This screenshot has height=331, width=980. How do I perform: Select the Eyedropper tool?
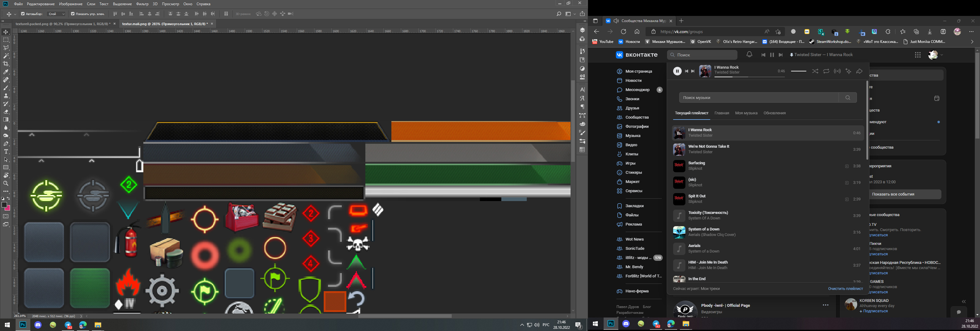click(x=6, y=72)
